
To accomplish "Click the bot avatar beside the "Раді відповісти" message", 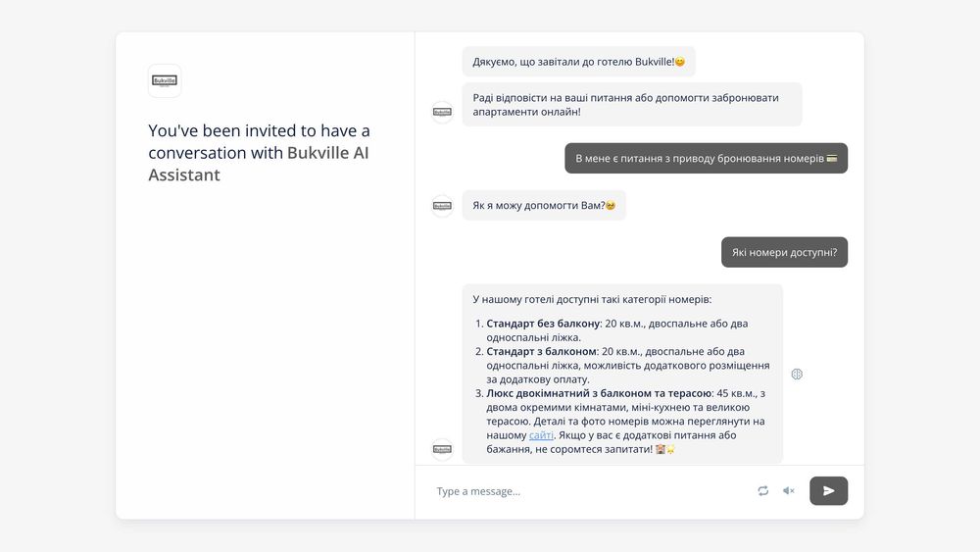I will (x=442, y=112).
